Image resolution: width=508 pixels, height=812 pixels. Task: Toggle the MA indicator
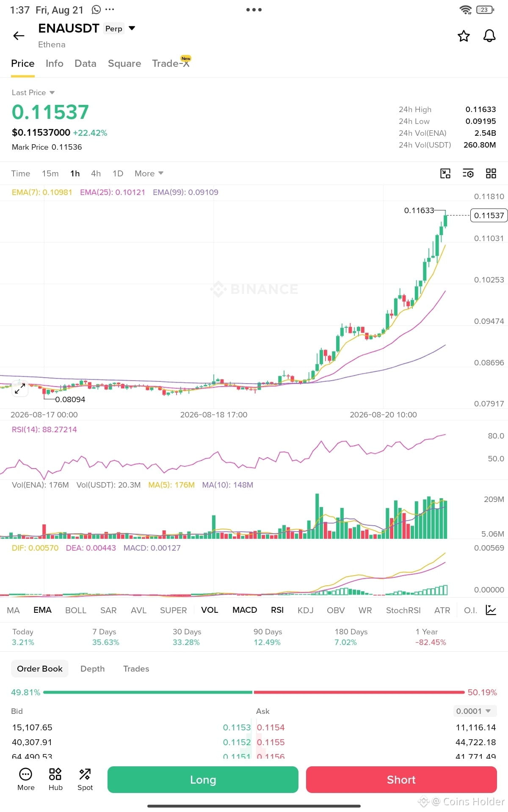[x=13, y=610]
